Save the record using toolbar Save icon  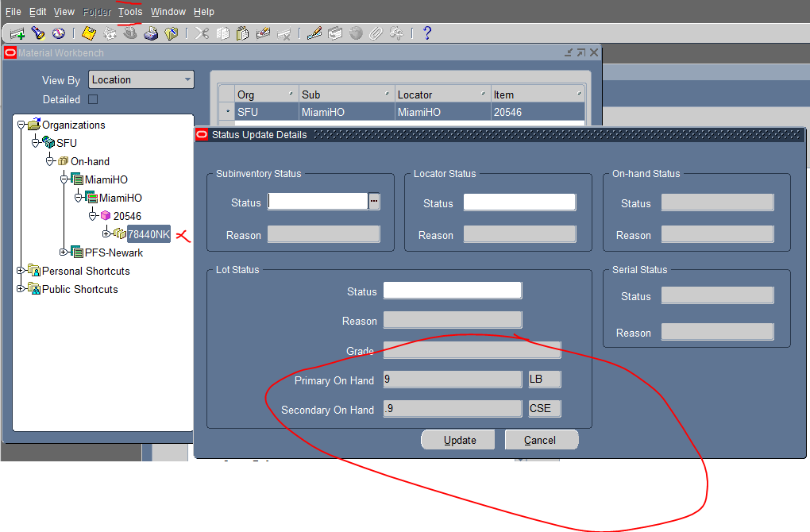[88, 33]
